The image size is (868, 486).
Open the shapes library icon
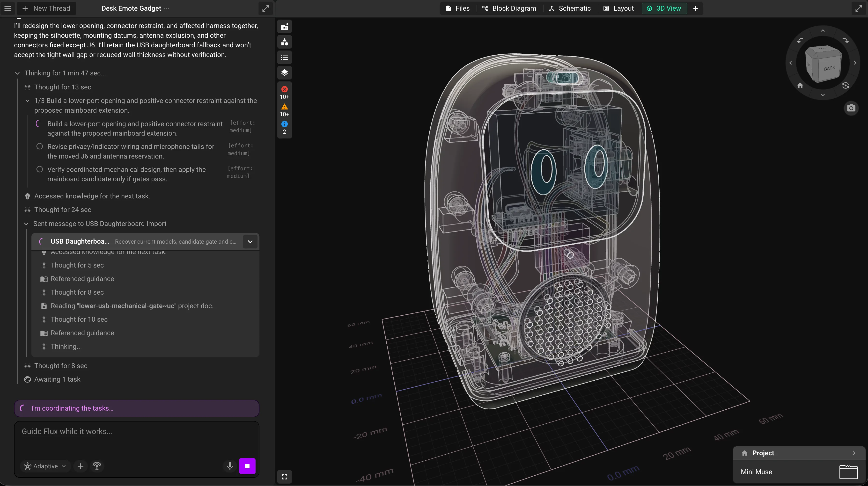click(284, 42)
